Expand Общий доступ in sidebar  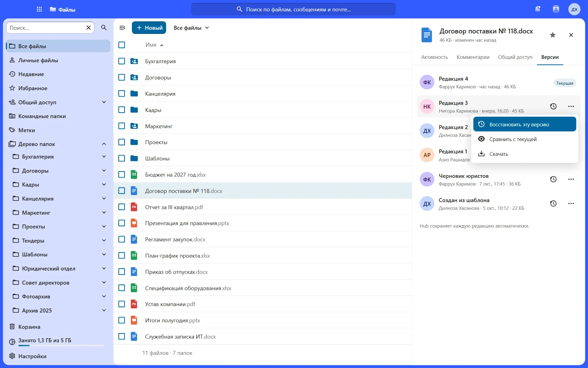[x=104, y=102]
